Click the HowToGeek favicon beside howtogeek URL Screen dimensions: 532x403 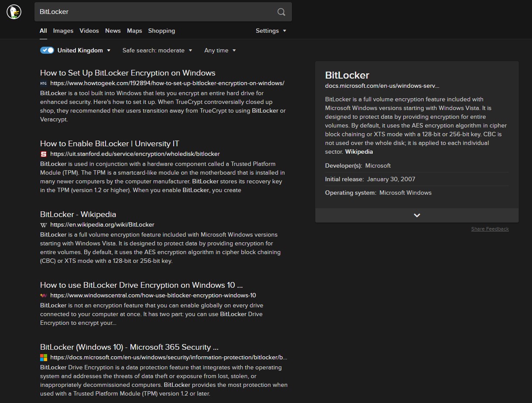[x=43, y=83]
